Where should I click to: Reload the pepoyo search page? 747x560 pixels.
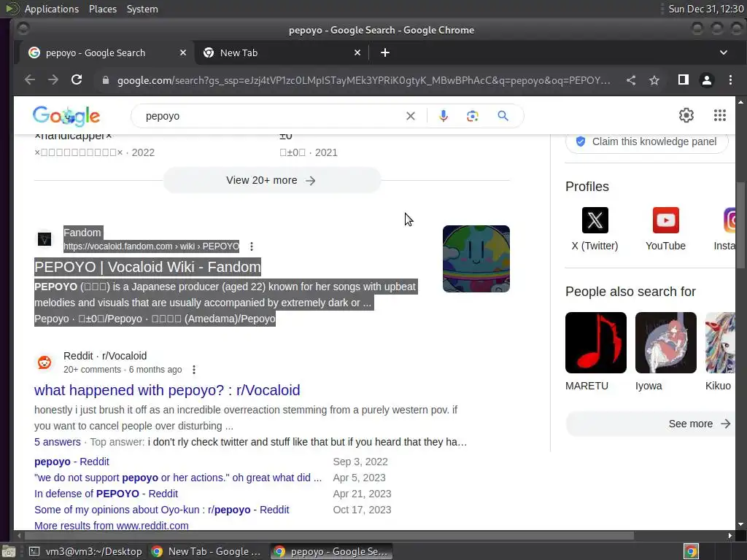pyautogui.click(x=77, y=80)
